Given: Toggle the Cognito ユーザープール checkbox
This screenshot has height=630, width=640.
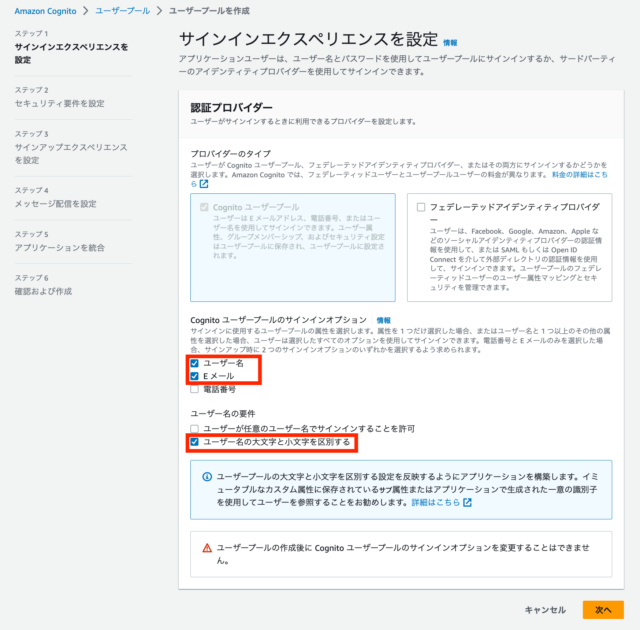Looking at the screenshot, I should click(x=204, y=207).
